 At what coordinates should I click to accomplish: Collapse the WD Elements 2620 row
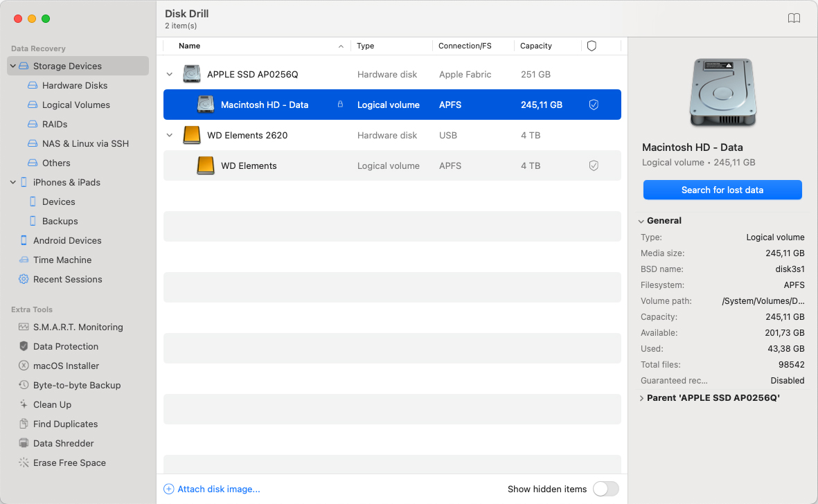coord(170,136)
